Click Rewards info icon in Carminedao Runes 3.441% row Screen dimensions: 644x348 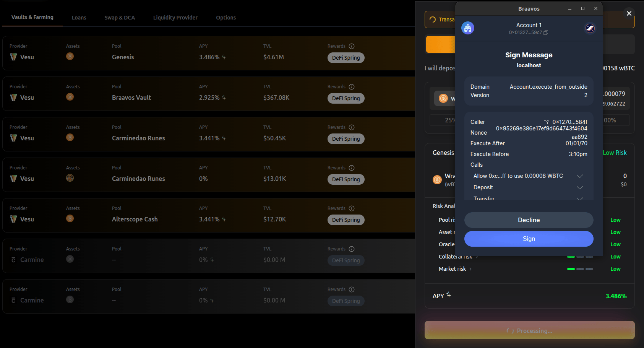352,127
